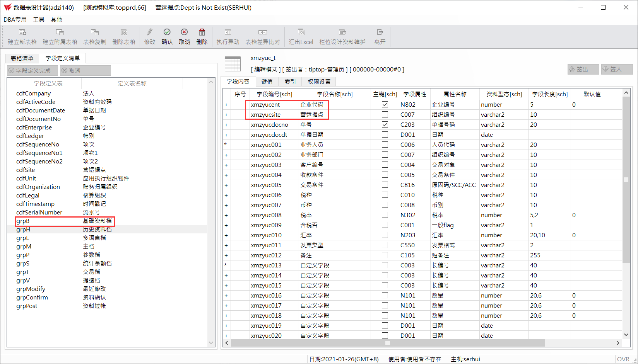Click the 字段定义完成 button
This screenshot has width=638, height=364.
tap(32, 70)
